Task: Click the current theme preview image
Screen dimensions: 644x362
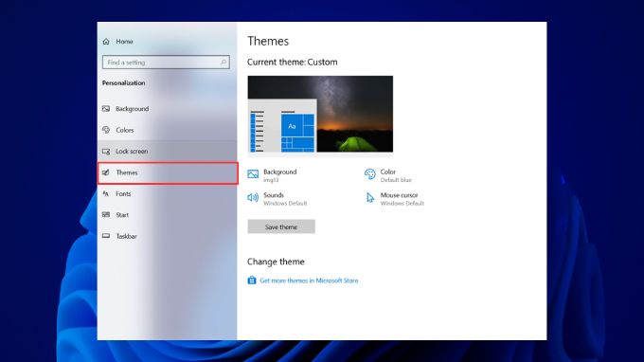Action: pyautogui.click(x=320, y=115)
